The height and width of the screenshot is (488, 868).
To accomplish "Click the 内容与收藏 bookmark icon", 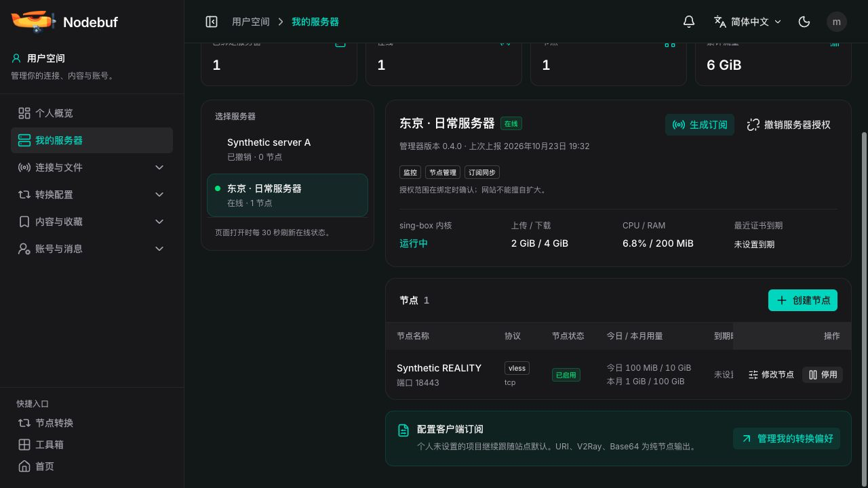I will (x=24, y=222).
